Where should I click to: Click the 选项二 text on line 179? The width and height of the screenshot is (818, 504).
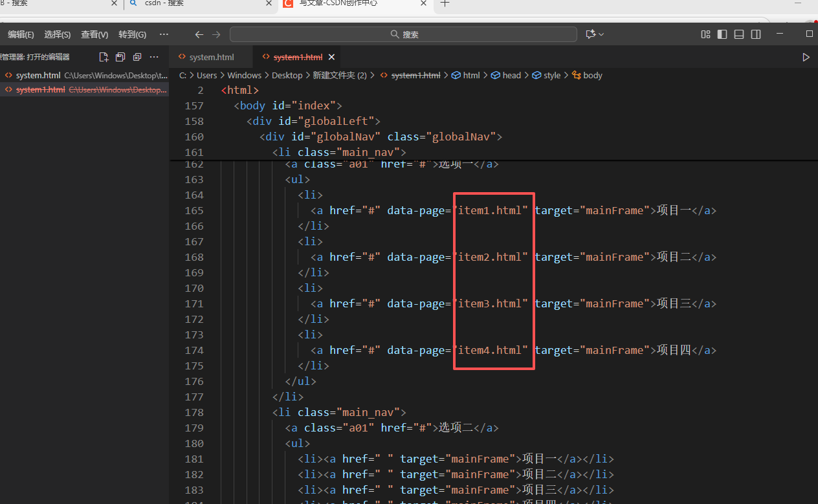click(457, 428)
